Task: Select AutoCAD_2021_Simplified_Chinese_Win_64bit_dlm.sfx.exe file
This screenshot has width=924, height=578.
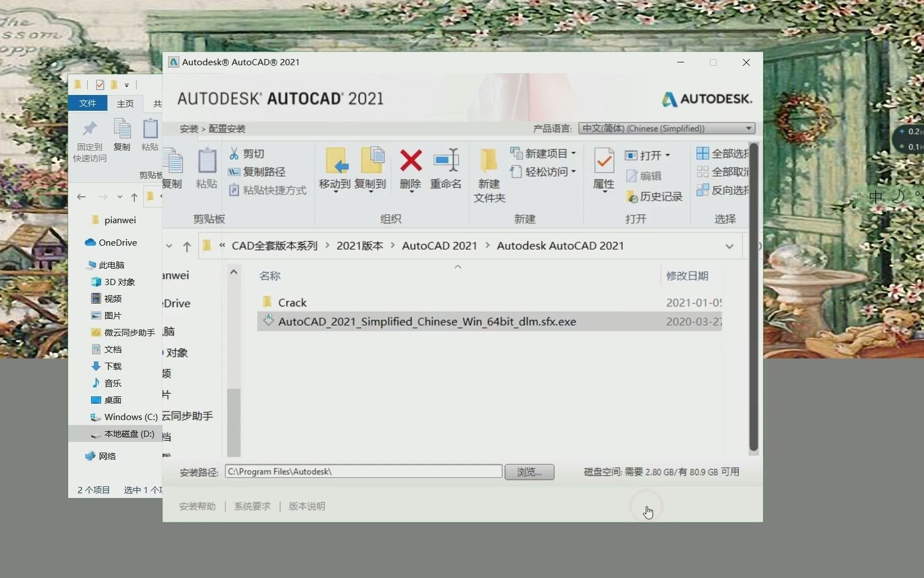Action: (490, 322)
